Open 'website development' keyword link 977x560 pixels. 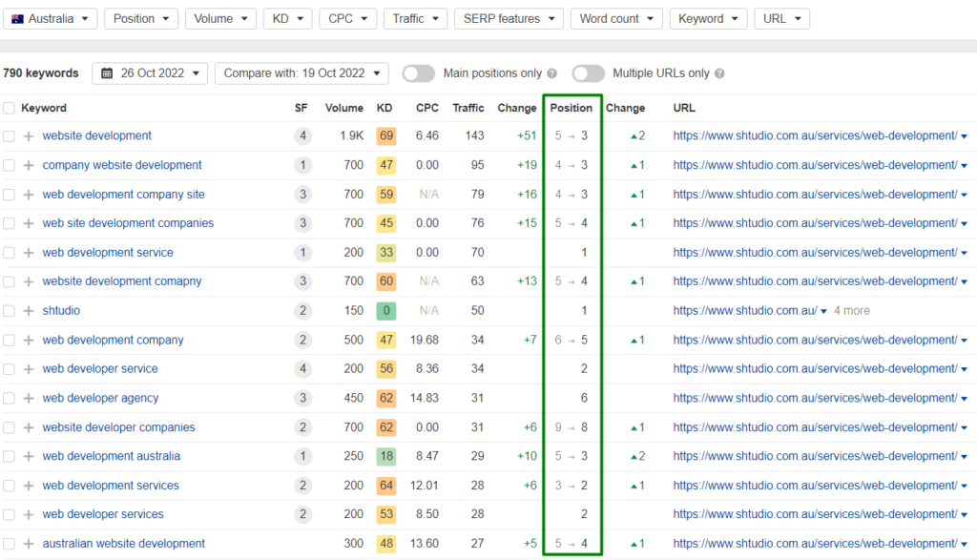(x=96, y=135)
